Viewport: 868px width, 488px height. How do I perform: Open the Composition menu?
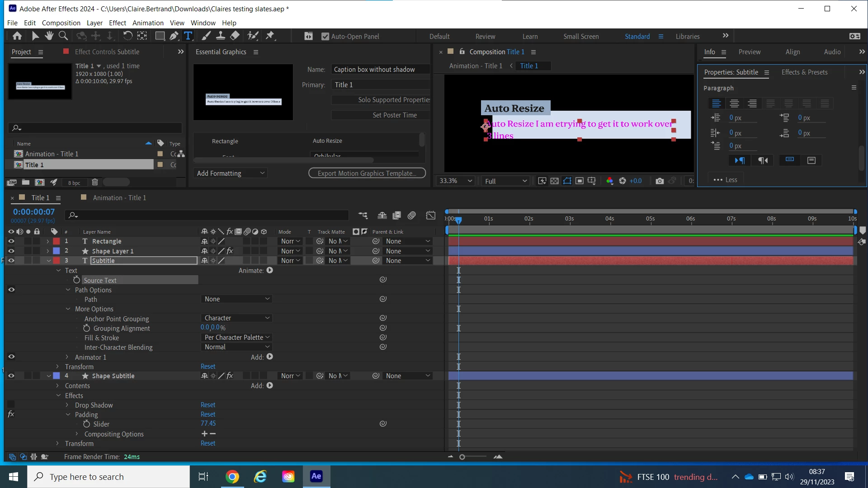[61, 23]
